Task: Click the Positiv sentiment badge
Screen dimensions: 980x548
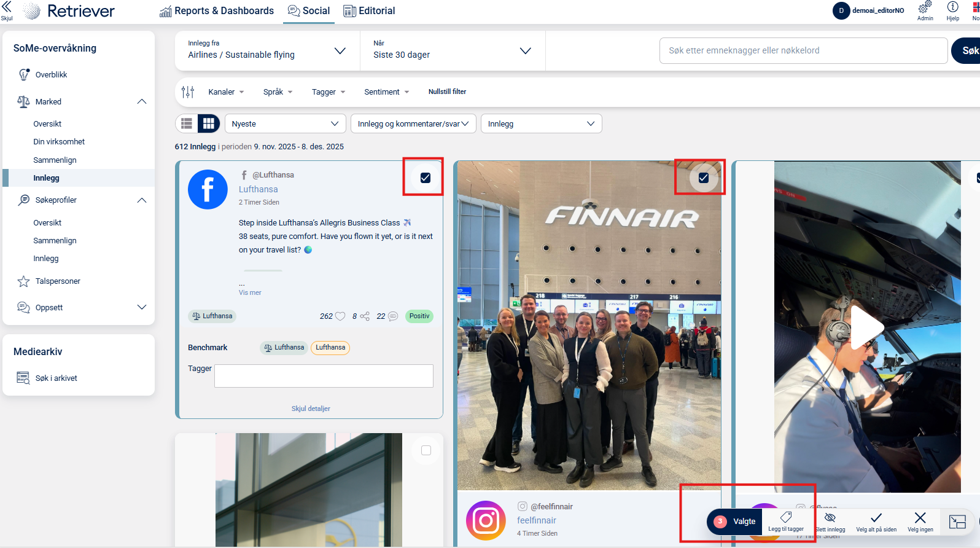Action: 419,316
